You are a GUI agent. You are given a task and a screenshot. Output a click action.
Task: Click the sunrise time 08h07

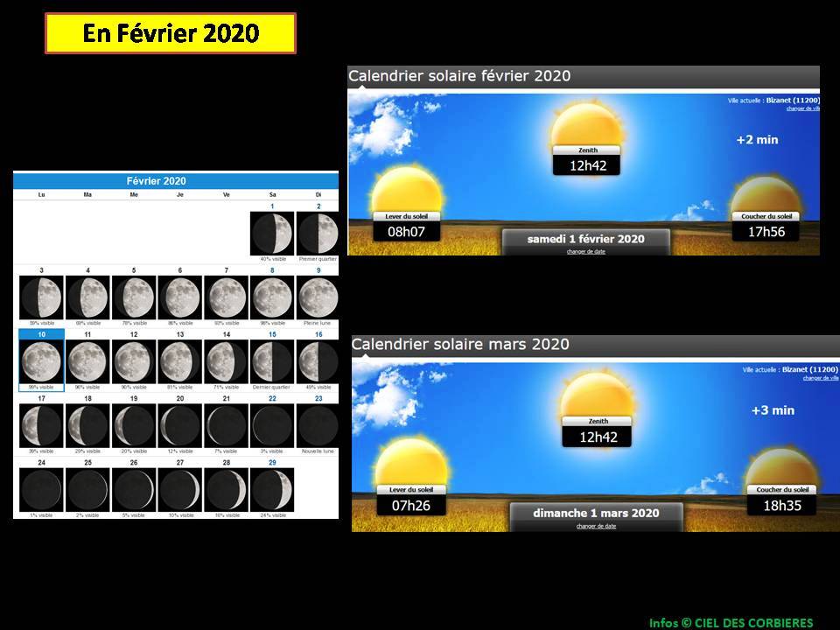(406, 232)
